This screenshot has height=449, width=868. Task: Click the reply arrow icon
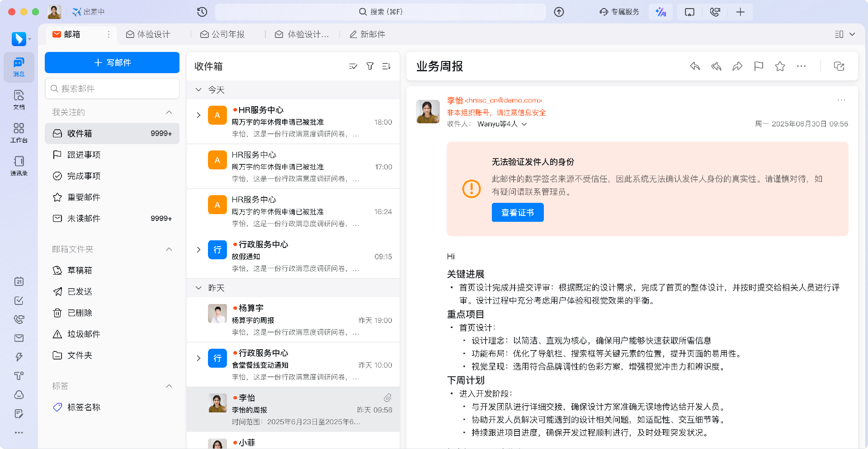[695, 66]
